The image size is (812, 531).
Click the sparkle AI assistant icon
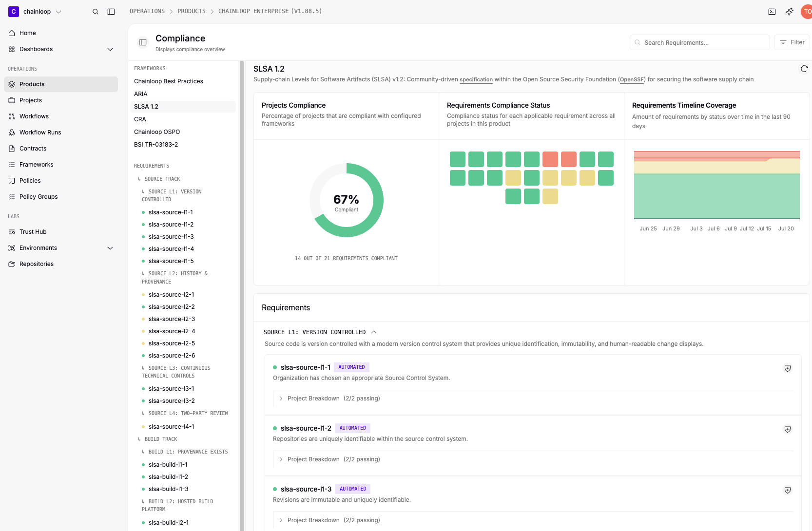point(790,12)
